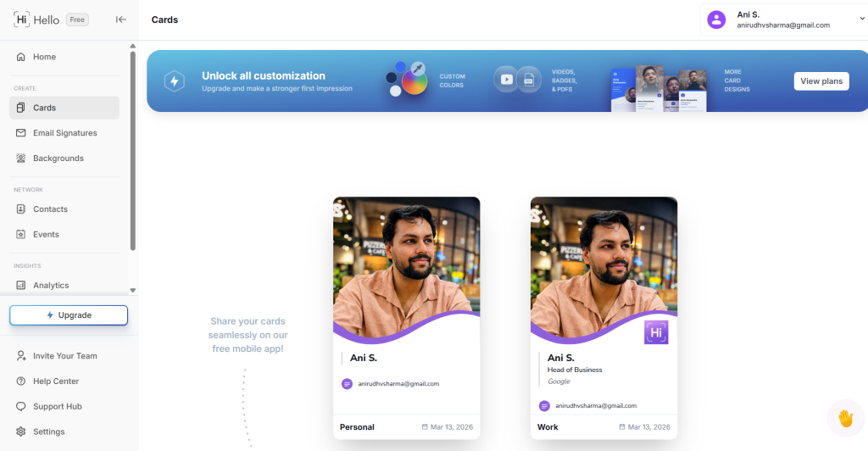Image resolution: width=868 pixels, height=451 pixels.
Task: Click the Help Center question mark icon
Action: (21, 381)
